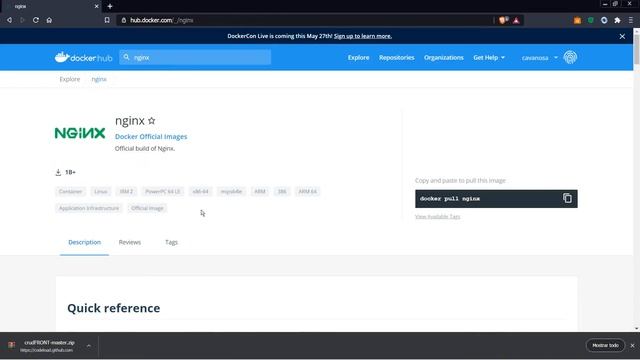Viewport: 640px width, 360px height.
Task: Open Sign up to learn more link
Action: [x=363, y=36]
